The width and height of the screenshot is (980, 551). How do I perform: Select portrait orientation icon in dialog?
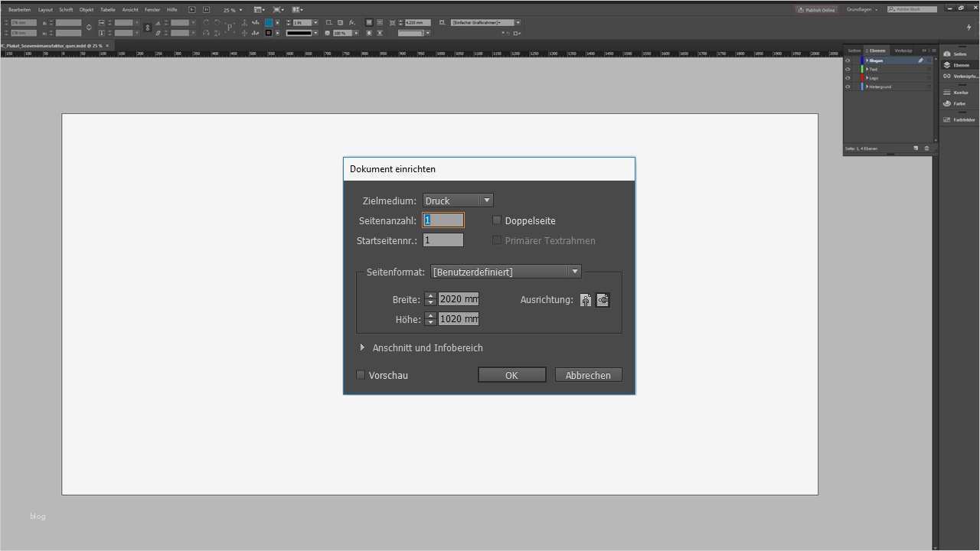(x=586, y=300)
